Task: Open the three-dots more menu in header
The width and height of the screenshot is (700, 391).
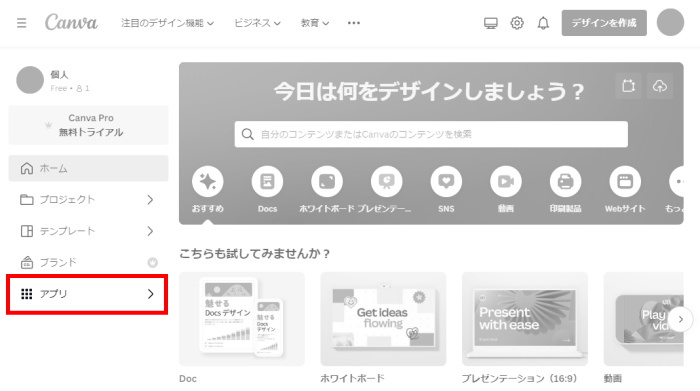Action: click(354, 23)
